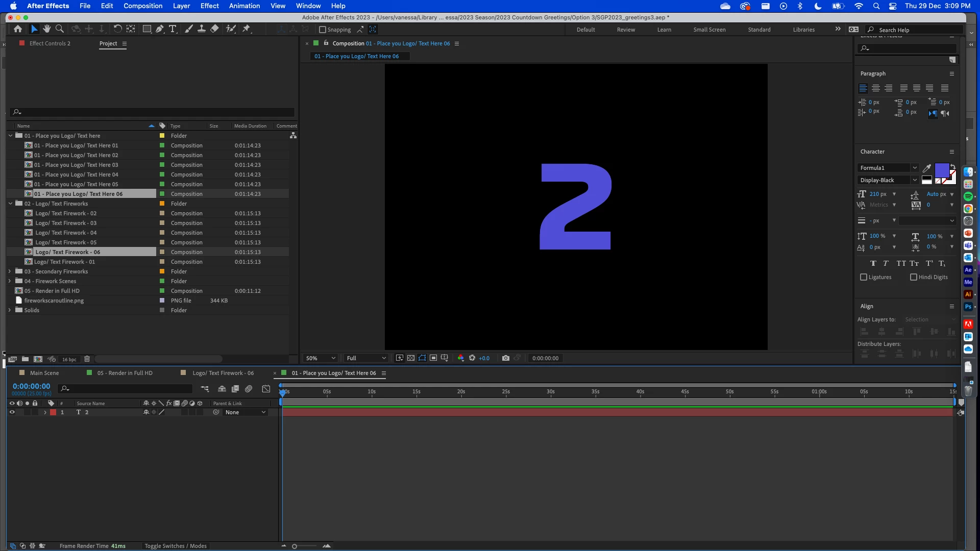Select the Hand tool in toolbar
The width and height of the screenshot is (980, 551).
[47, 29]
